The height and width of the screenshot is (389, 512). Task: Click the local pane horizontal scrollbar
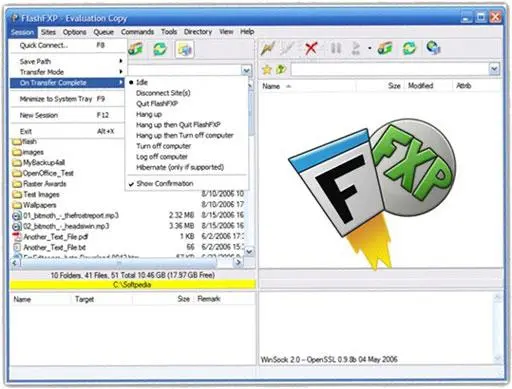(127, 263)
